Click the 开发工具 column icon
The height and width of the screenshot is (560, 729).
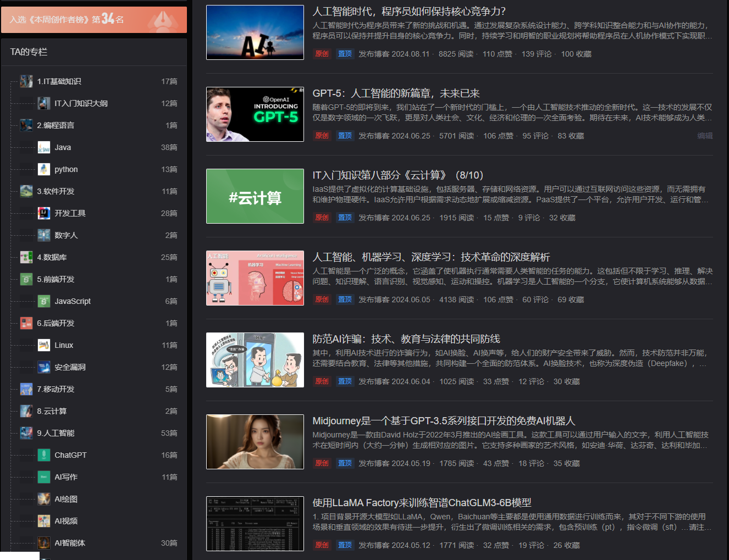pos(44,213)
